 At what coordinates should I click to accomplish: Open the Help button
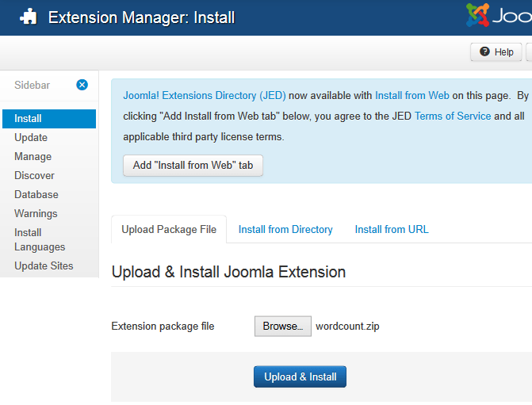[496, 52]
